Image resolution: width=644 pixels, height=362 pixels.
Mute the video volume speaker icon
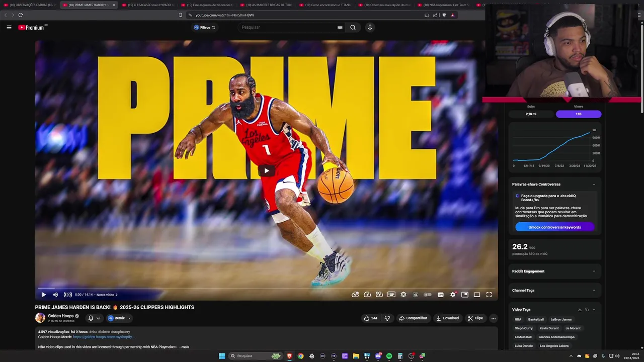(x=56, y=295)
